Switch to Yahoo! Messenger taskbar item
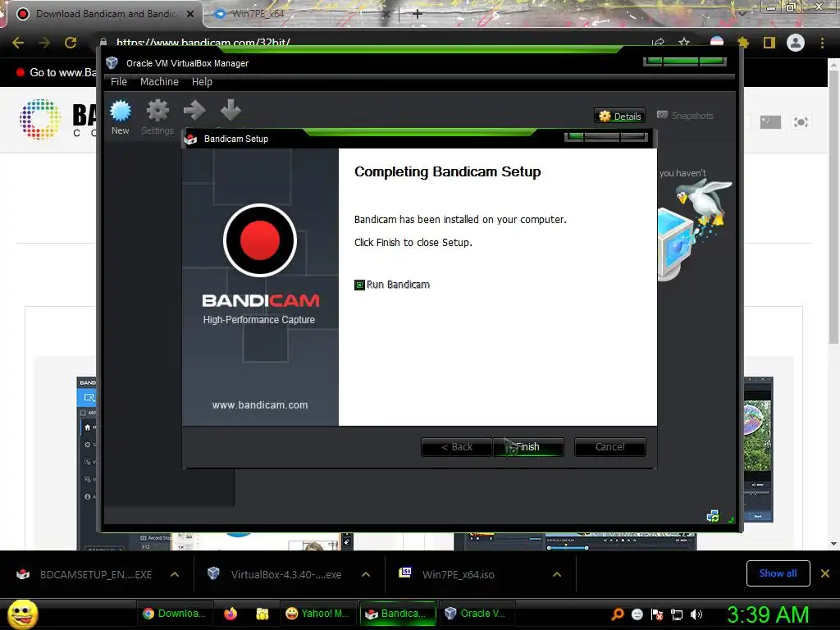This screenshot has height=630, width=840. coord(317,614)
